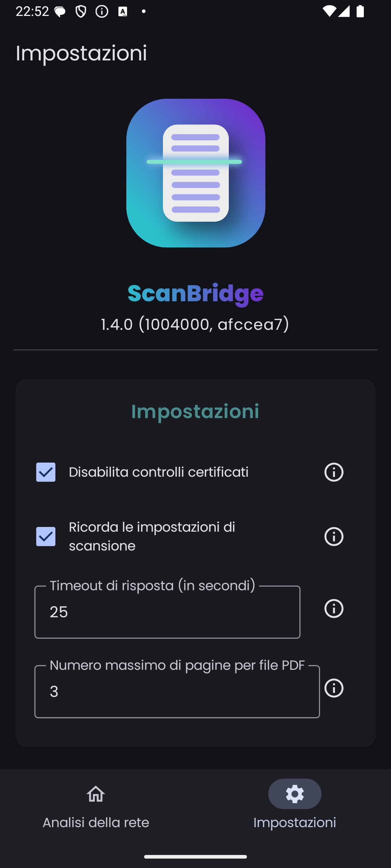Viewport: 391px width, 868px height.
Task: Show info about Timeout di risposta
Action: (x=333, y=608)
